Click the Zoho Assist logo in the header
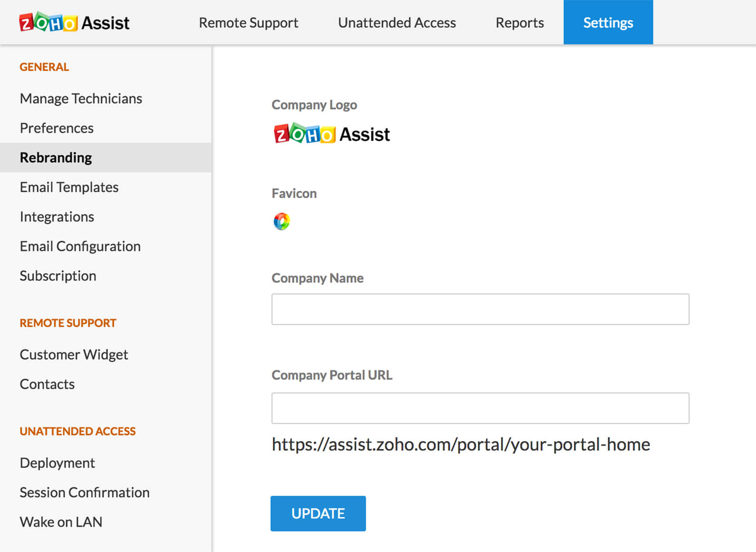Image resolution: width=756 pixels, height=552 pixels. click(74, 22)
